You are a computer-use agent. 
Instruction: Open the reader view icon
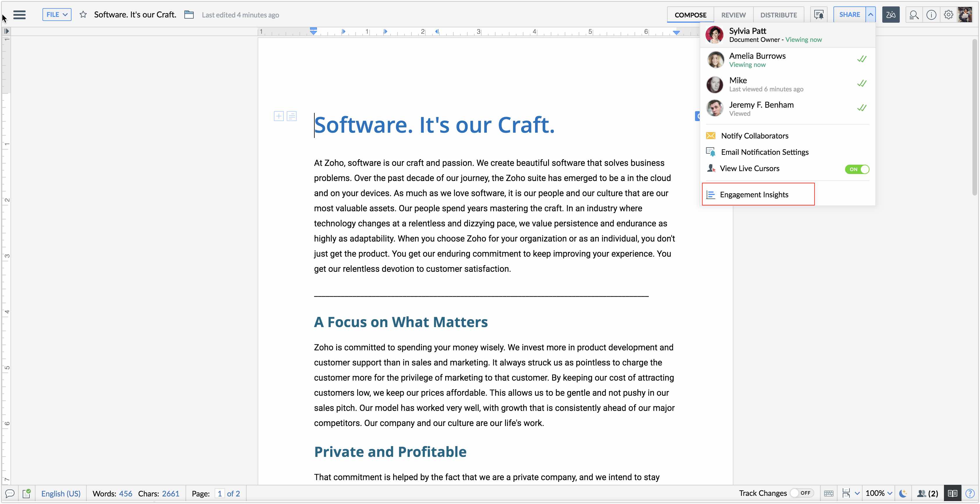952,493
